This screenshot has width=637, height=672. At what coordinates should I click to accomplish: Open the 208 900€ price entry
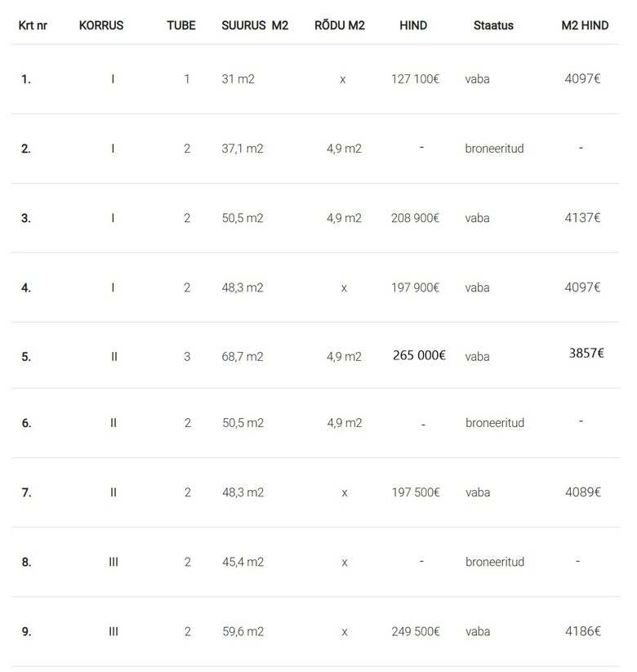point(416,218)
